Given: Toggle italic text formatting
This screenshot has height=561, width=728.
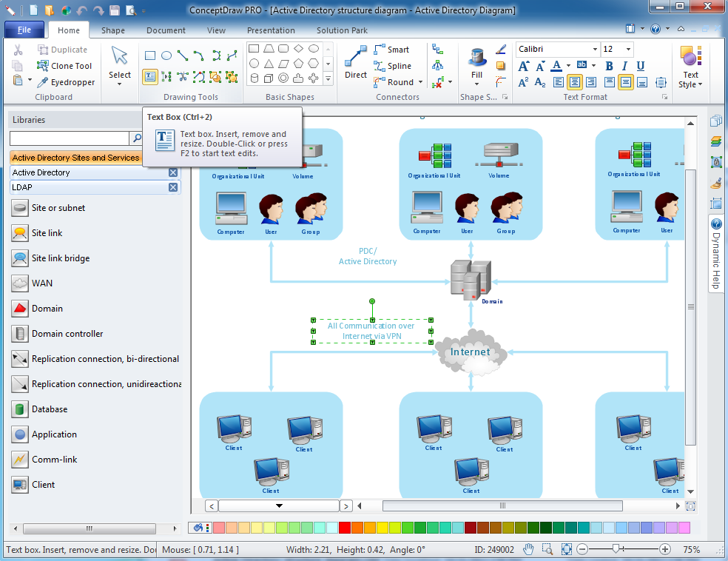Looking at the screenshot, I should [x=624, y=66].
